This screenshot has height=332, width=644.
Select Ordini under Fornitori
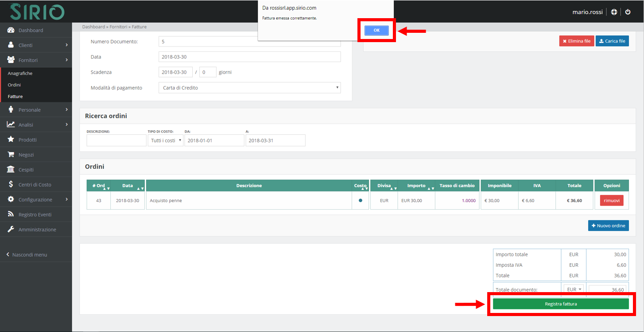(14, 85)
